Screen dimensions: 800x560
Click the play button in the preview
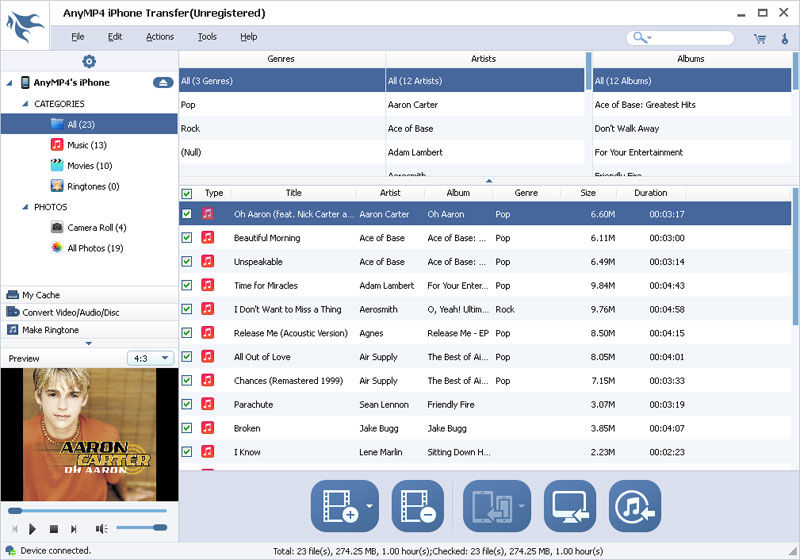pos(32,529)
